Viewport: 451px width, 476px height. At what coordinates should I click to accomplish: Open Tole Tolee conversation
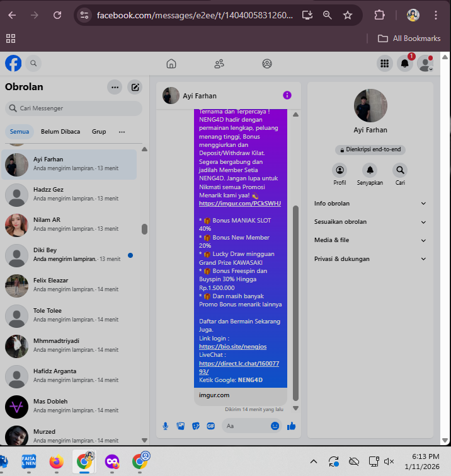coord(69,316)
